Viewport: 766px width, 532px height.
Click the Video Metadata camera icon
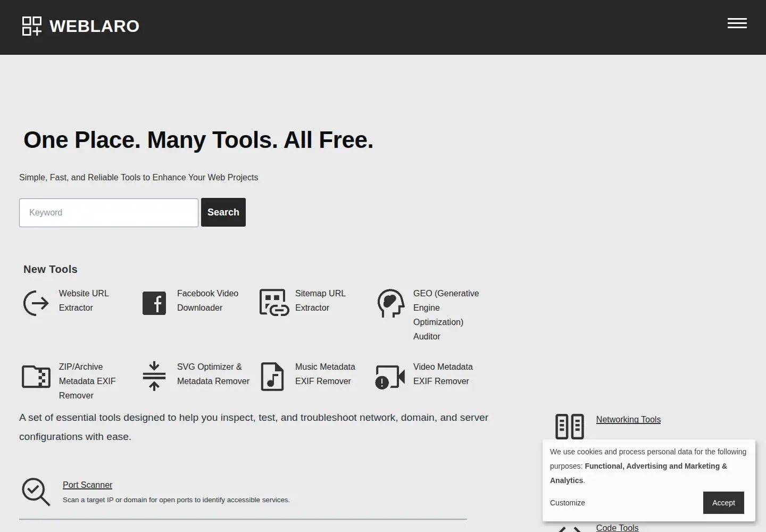click(390, 377)
